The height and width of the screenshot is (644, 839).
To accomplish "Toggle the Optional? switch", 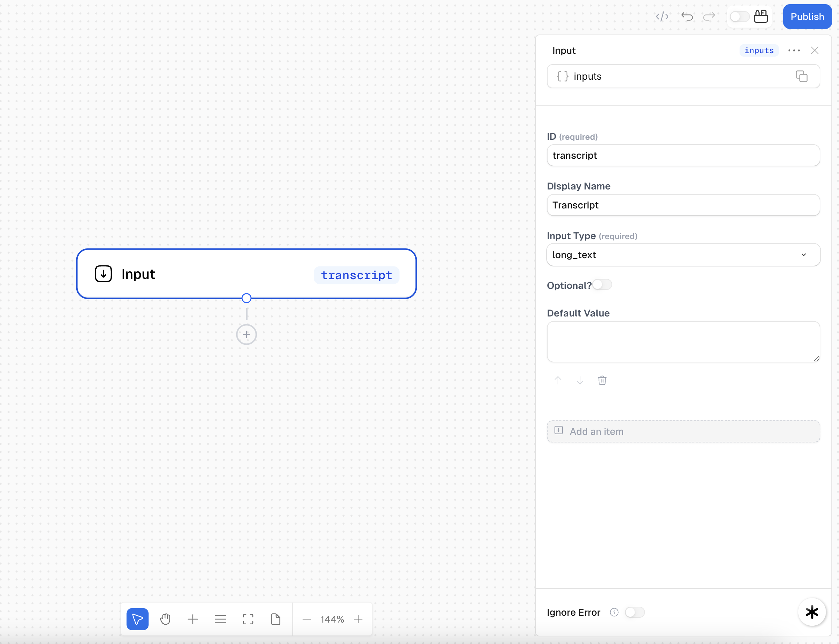I will [602, 285].
